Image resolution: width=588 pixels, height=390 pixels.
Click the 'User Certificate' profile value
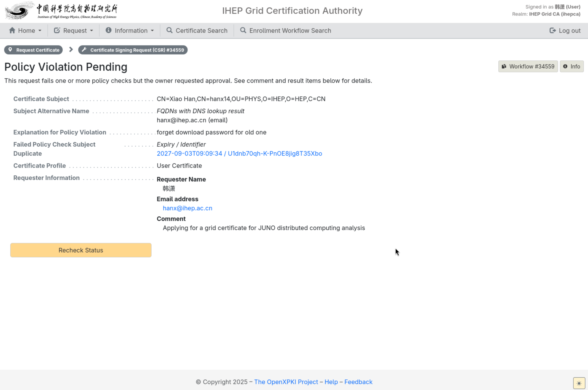[179, 166]
